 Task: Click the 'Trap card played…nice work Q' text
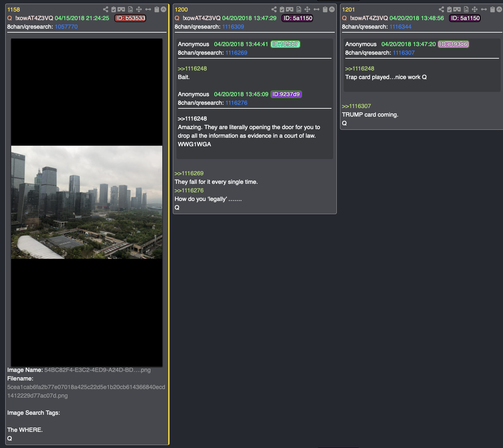pos(386,77)
